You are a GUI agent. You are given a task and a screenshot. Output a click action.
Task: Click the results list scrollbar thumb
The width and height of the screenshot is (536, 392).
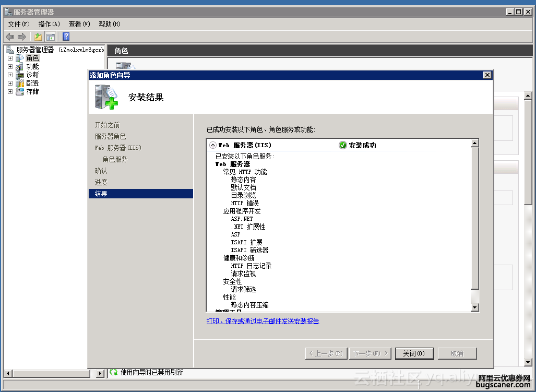tap(474, 218)
